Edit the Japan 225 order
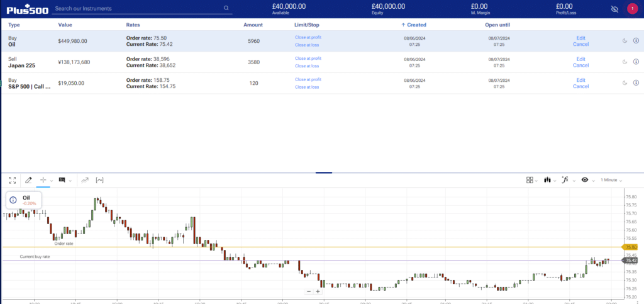 [x=580, y=59]
